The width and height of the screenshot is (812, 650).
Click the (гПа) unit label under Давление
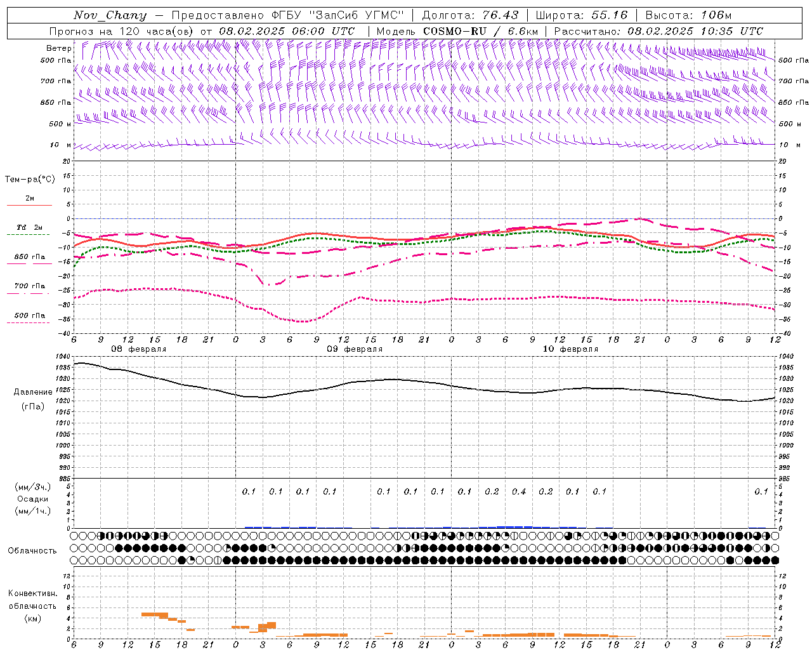tap(33, 407)
